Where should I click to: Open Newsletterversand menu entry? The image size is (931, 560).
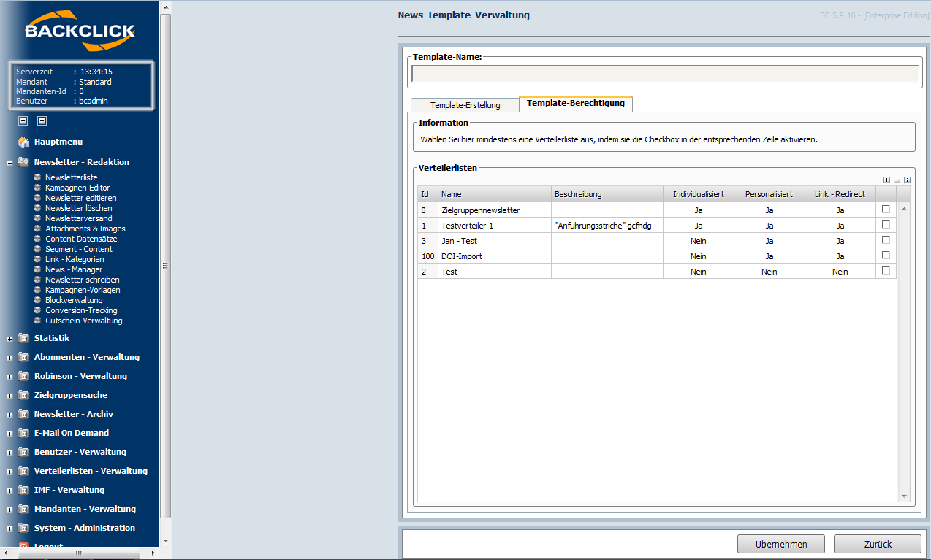[x=78, y=218]
